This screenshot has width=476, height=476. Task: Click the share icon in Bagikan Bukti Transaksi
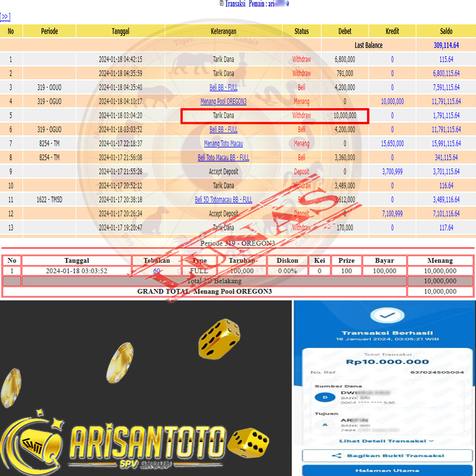point(337,456)
